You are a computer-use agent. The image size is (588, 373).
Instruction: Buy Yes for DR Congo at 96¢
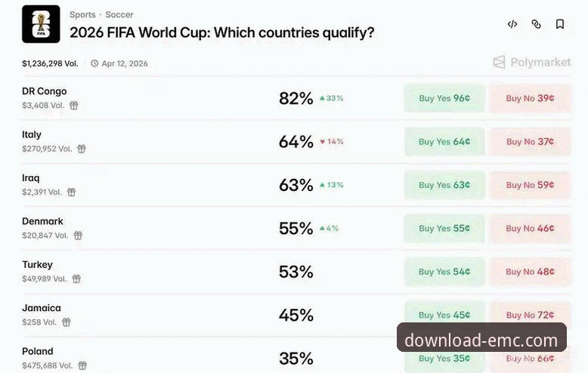[x=444, y=98]
